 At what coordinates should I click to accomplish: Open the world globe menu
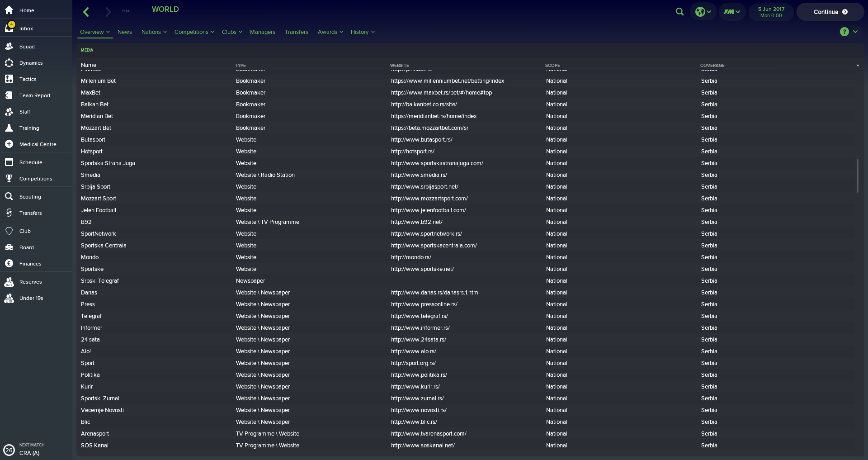pyautogui.click(x=703, y=12)
